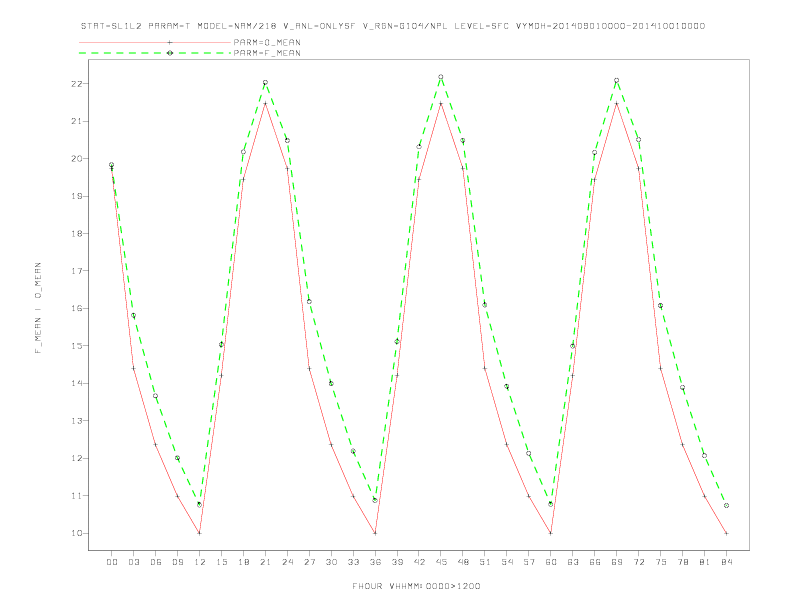Click y-axis tick label 10
This screenshot has height=612, width=792.
click(76, 533)
